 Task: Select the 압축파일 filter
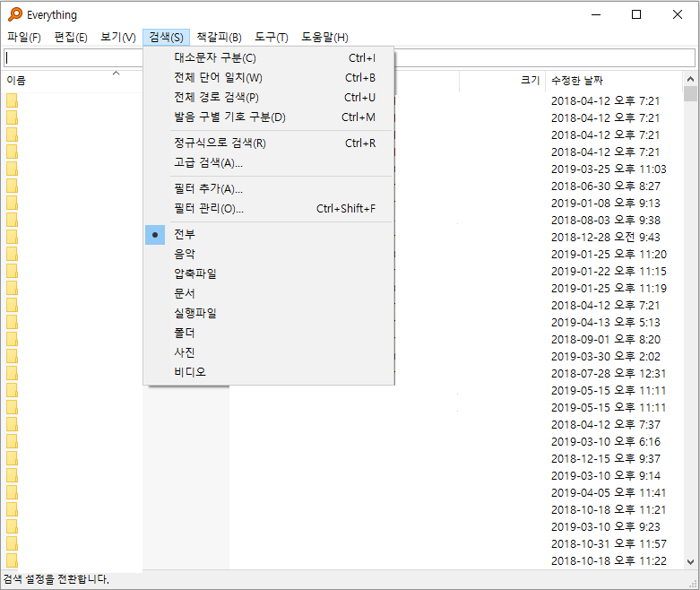tap(269, 273)
